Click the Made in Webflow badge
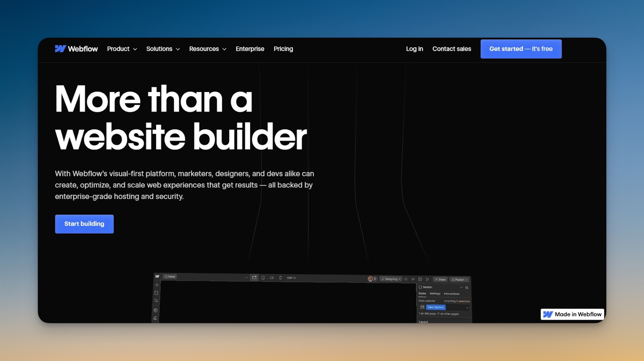 (x=572, y=314)
